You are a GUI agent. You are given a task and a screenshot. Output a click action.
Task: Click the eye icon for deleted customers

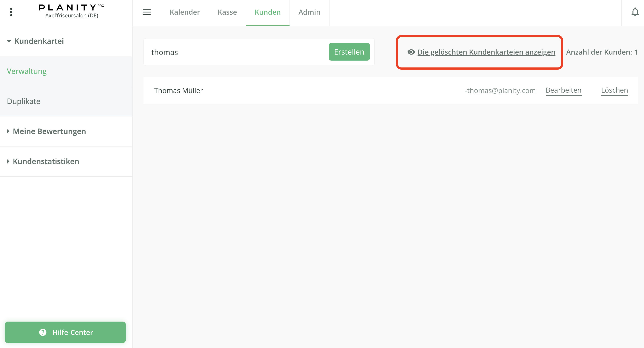[x=411, y=52]
